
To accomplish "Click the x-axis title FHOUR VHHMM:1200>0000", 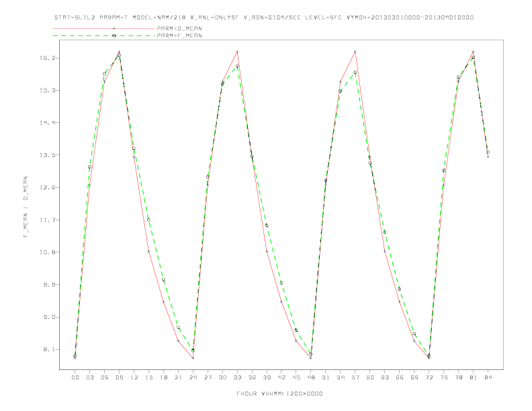I will pos(279,394).
